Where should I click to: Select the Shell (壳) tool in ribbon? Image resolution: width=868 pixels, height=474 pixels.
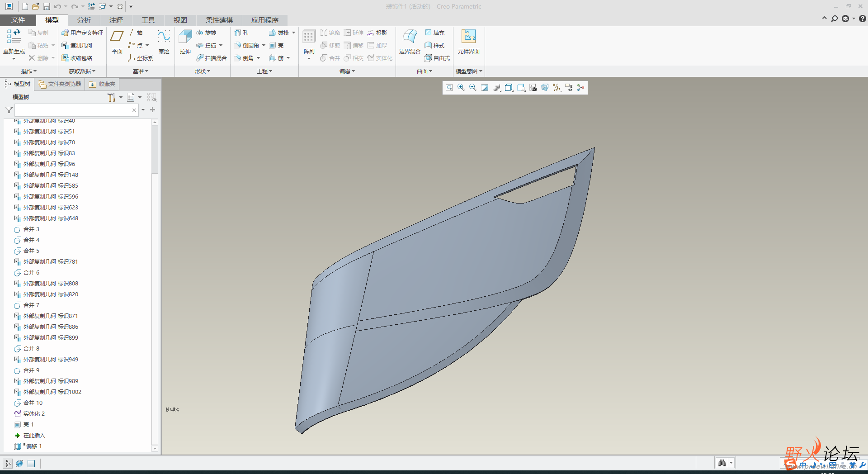click(276, 46)
